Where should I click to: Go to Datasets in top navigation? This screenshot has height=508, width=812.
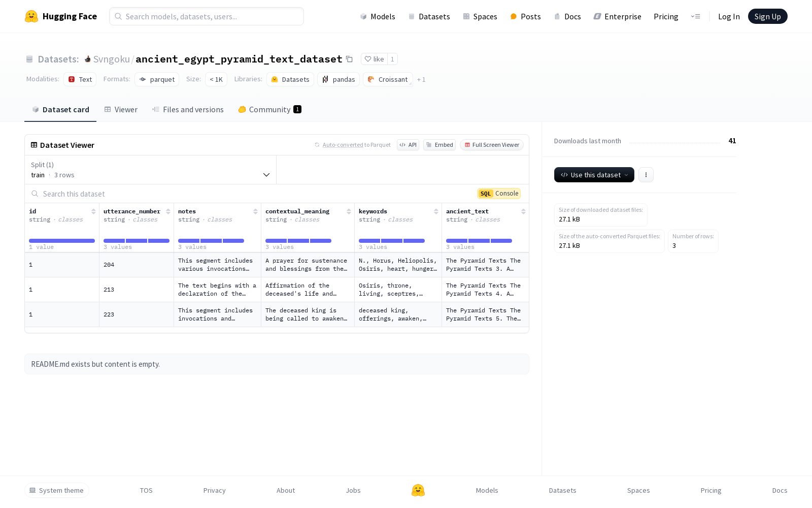pyautogui.click(x=429, y=16)
